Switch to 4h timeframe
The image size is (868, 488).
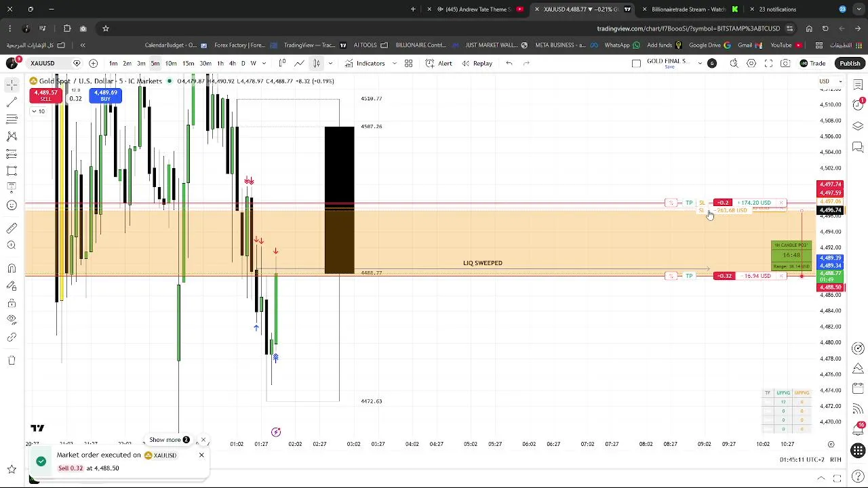[x=233, y=63]
